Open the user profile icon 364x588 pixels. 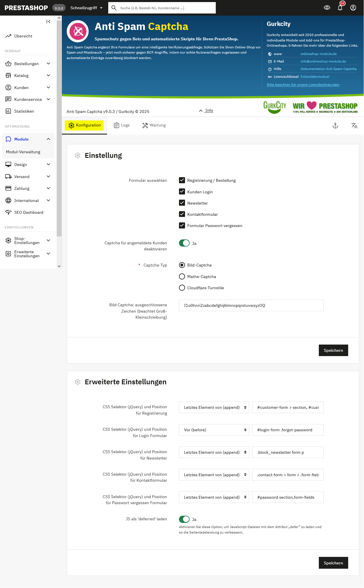(353, 8)
